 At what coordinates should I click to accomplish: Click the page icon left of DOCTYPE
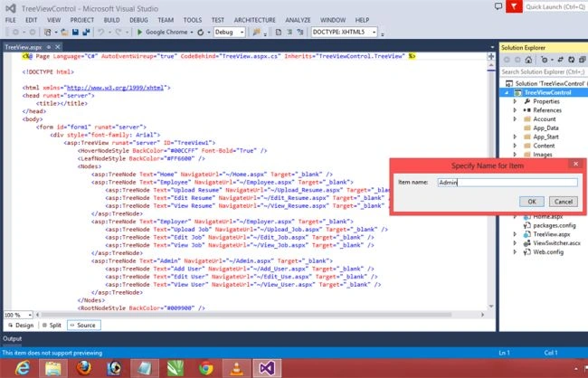coord(279,33)
